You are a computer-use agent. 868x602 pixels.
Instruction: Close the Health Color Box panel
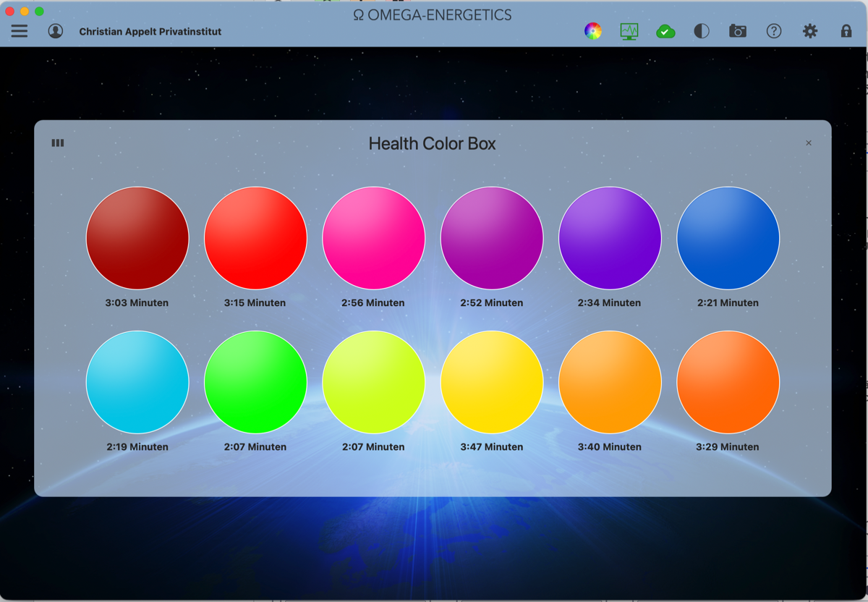[x=809, y=143]
